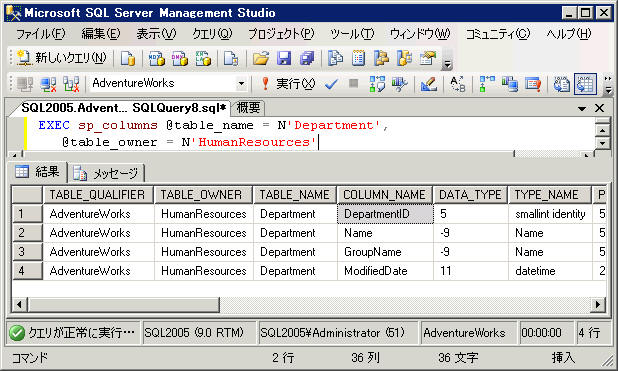This screenshot has height=371, width=618.
Task: Select the ModifiedDate cell
Action: click(x=385, y=271)
